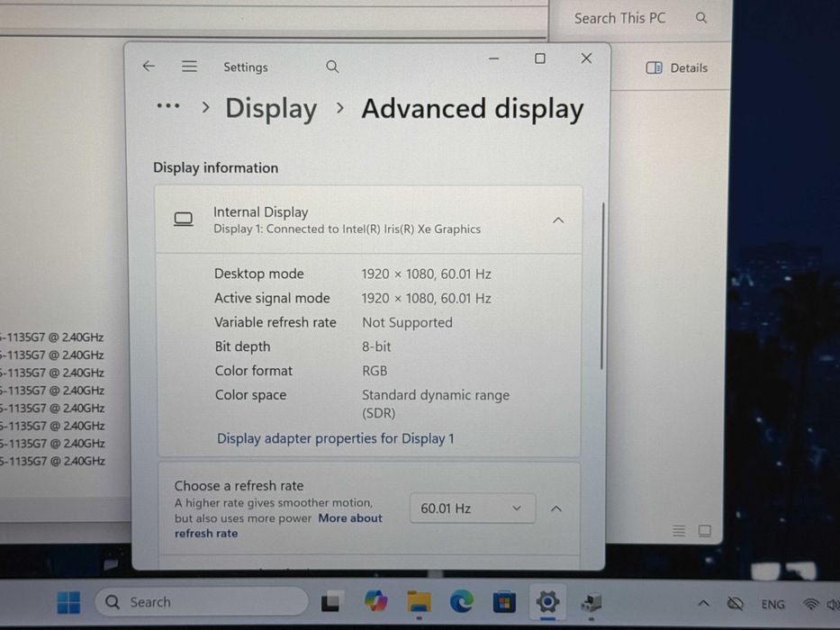Launch Microsoft Edge from the taskbar
This screenshot has width=840, height=630.
tap(462, 601)
